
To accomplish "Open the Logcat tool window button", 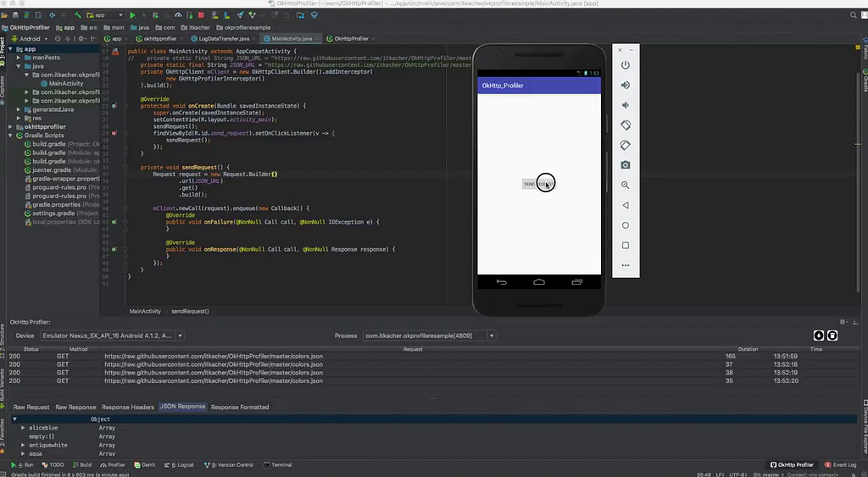I will pyautogui.click(x=180, y=465).
